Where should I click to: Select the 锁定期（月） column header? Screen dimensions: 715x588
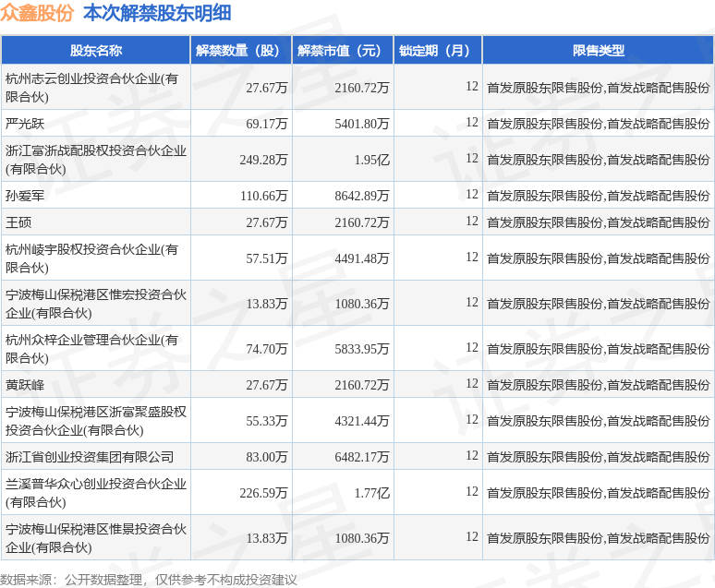[x=438, y=51]
